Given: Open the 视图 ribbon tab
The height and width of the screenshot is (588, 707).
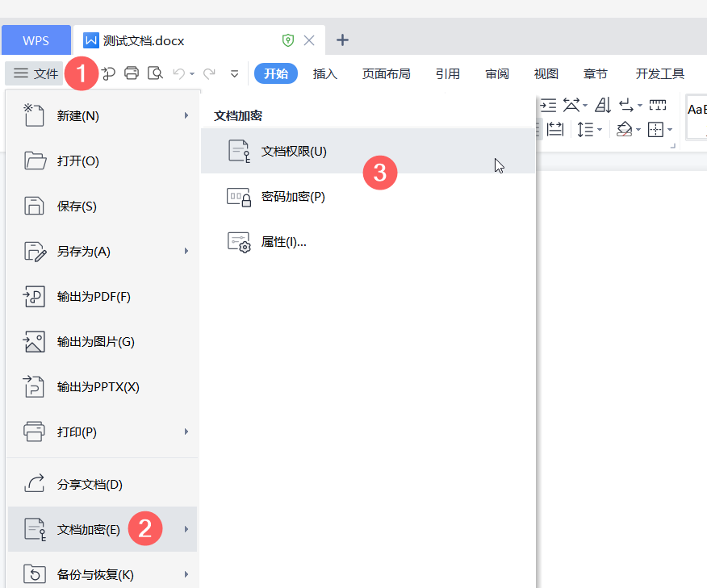Looking at the screenshot, I should tap(546, 73).
